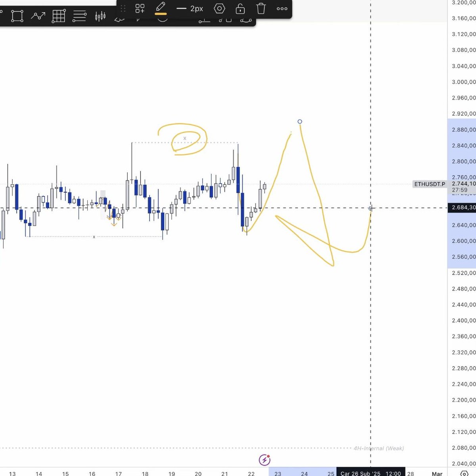Click the 27:59 candle countdown label
The image size is (476, 476).
459,190
